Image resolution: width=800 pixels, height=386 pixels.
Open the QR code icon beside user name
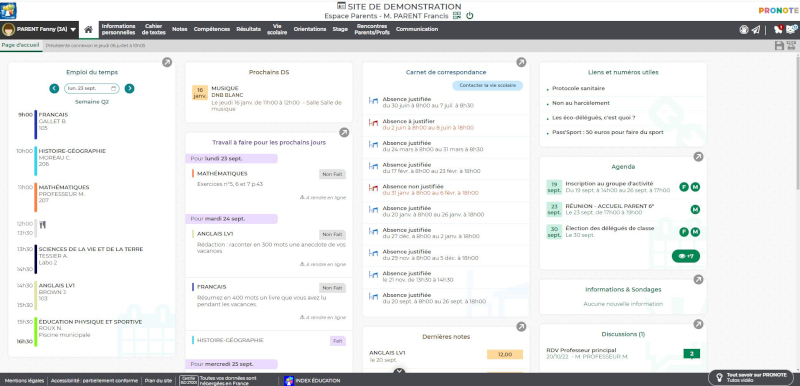457,16
